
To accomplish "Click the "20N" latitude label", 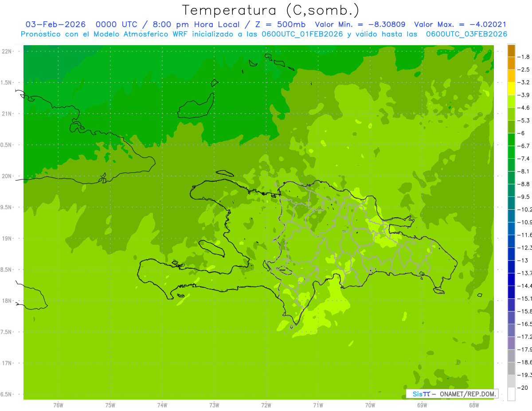I will pyautogui.click(x=7, y=176).
